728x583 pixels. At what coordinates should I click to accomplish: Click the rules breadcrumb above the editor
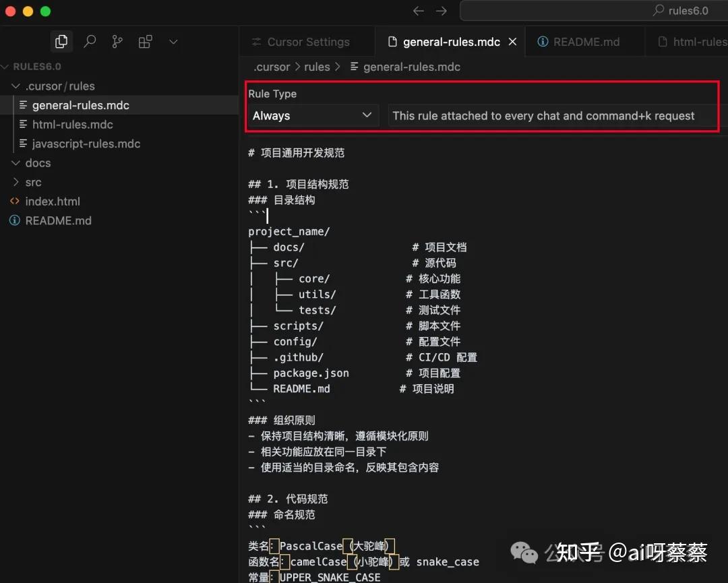317,67
